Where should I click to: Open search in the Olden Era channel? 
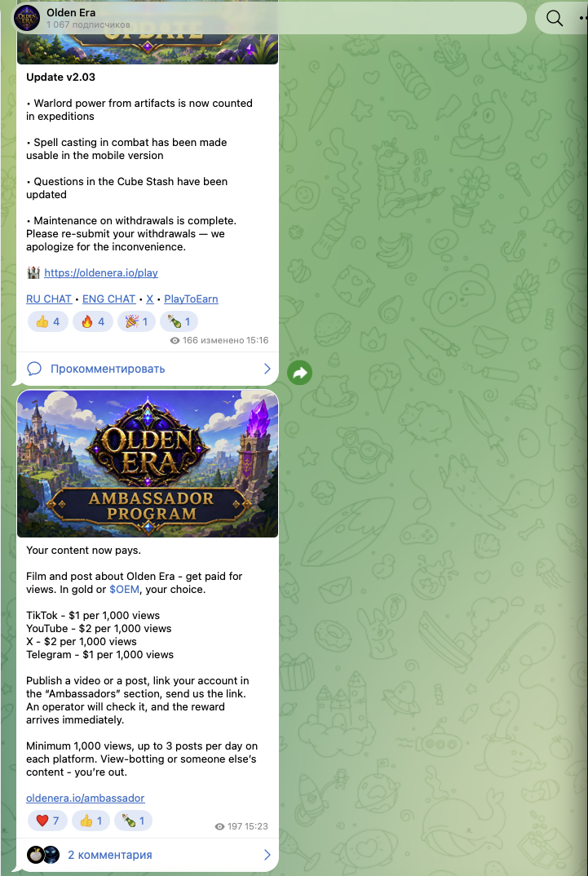(554, 19)
